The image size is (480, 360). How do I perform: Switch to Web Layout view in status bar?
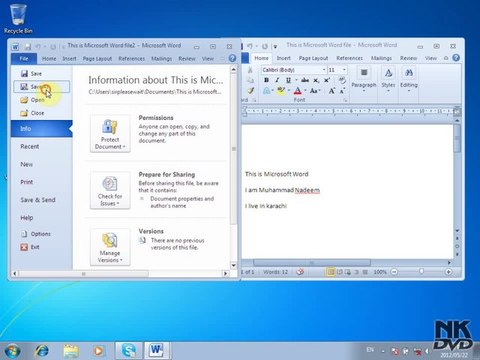coord(348,272)
